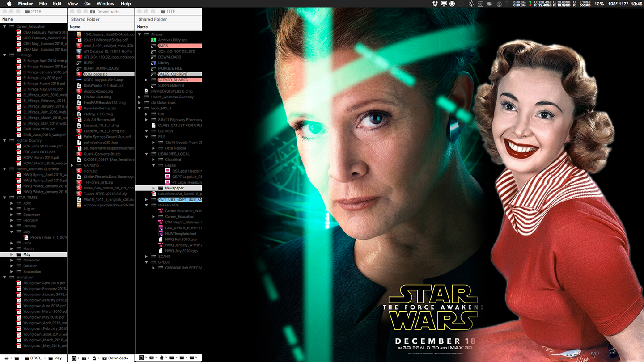Viewport: 644px width, 362px height.
Task: Select the Career Education_Winter InDesign file icon
Action: [x=161, y=211]
